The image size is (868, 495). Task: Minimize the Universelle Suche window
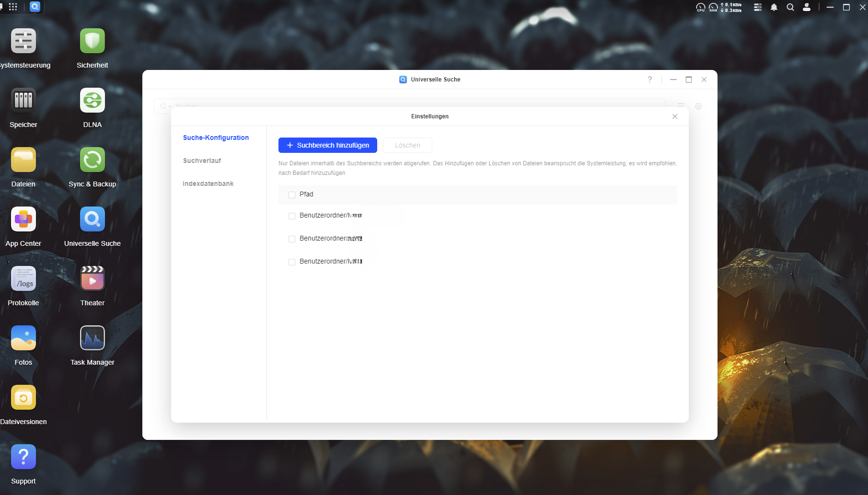(673, 80)
